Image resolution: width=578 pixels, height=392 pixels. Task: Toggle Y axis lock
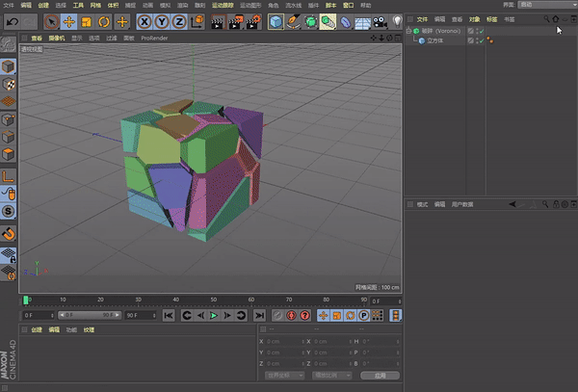pos(162,22)
